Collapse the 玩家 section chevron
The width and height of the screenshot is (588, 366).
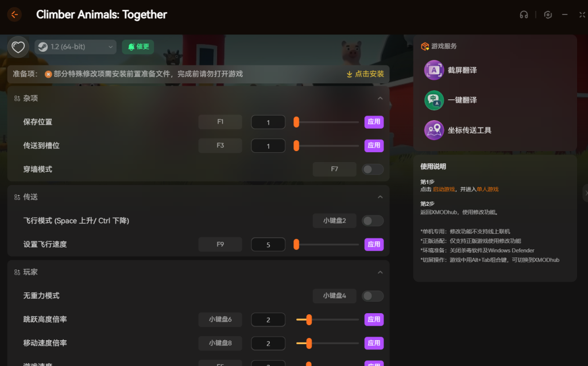coord(380,272)
